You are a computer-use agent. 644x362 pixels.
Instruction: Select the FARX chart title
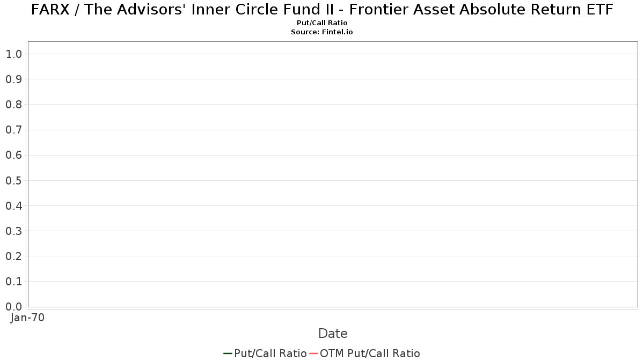coord(322,10)
